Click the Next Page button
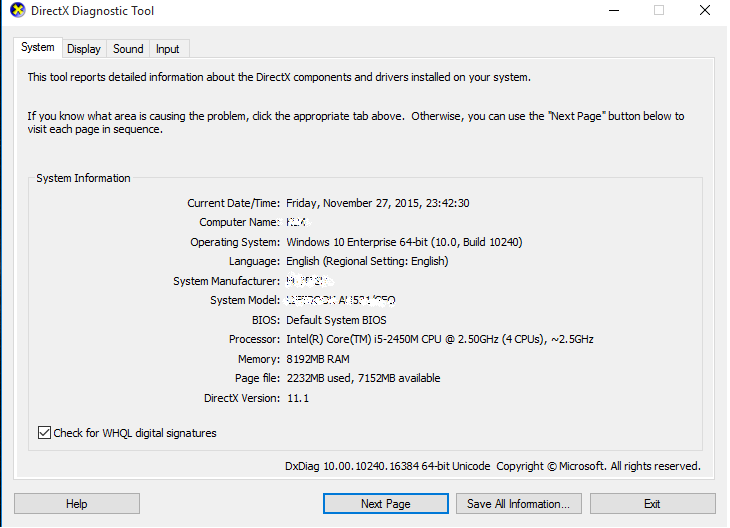The width and height of the screenshot is (730, 528). (385, 504)
